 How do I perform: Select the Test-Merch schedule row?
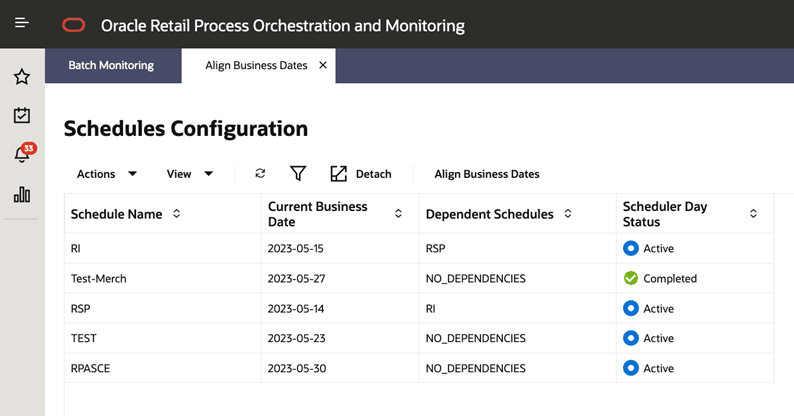click(x=419, y=278)
